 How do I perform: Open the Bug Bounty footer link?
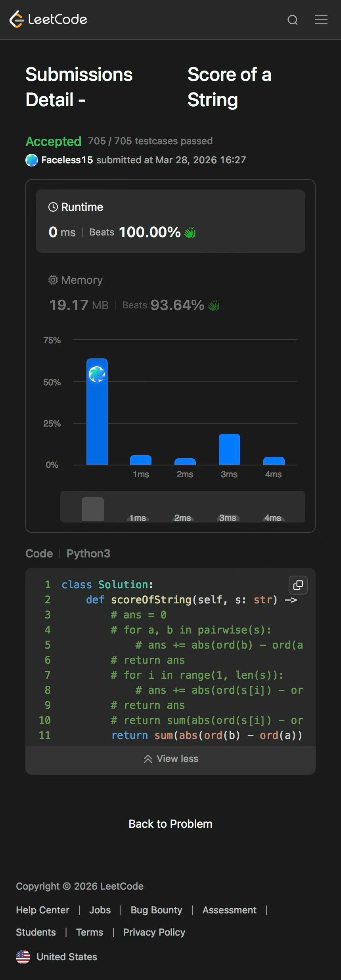(x=156, y=910)
